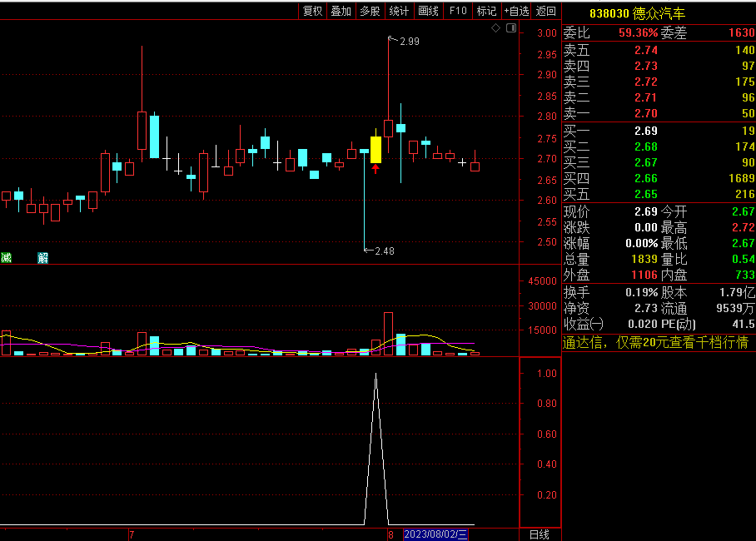Click the green 减 marker
The image size is (756, 541).
click(x=7, y=258)
